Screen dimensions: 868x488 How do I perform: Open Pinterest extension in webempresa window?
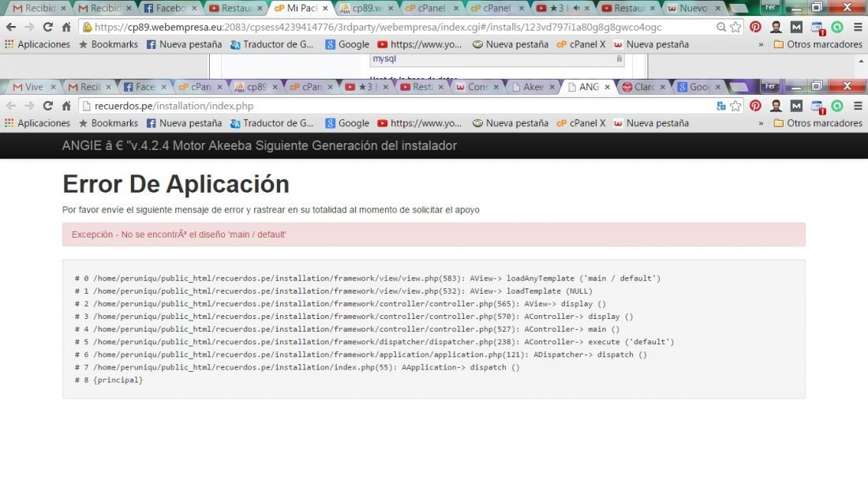pyautogui.click(x=755, y=27)
